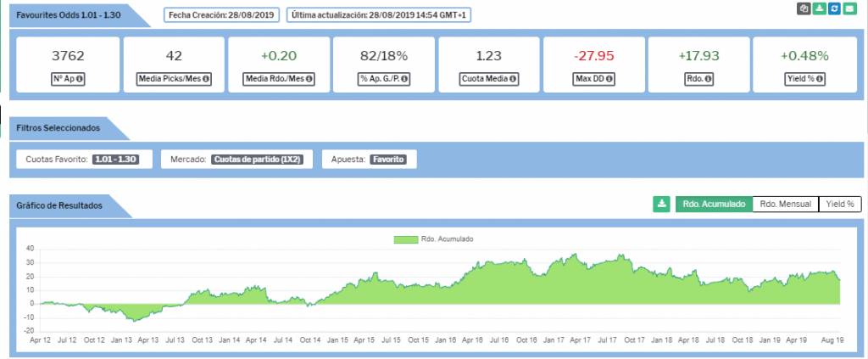
Task: Download the chart using green chart download icon
Action: [661, 204]
